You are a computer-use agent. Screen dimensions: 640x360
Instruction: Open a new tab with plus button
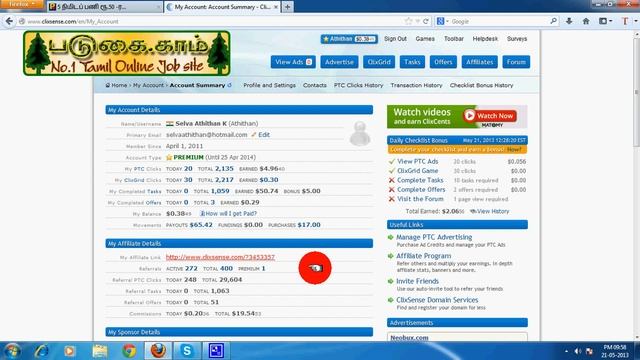tap(287, 7)
